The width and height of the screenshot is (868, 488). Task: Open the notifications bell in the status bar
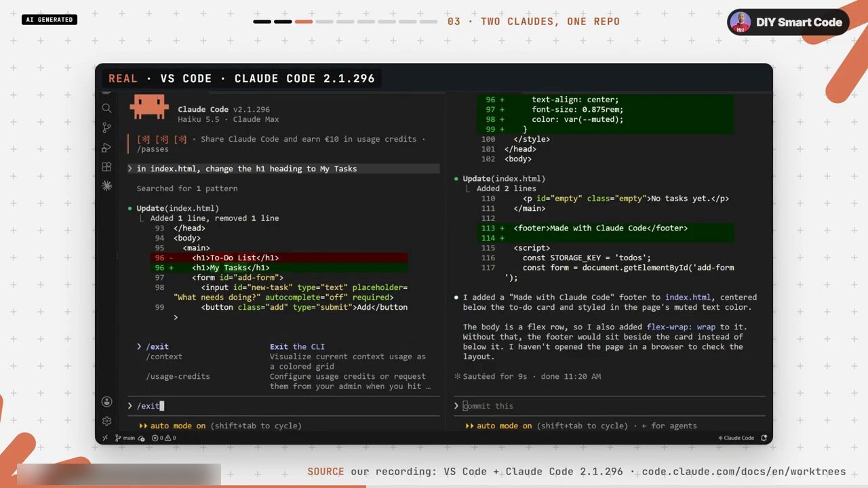point(764,438)
